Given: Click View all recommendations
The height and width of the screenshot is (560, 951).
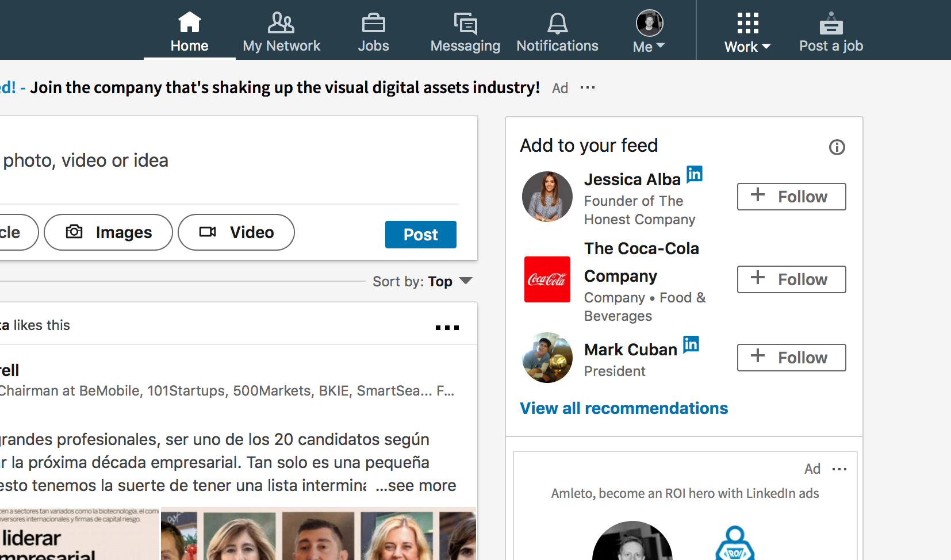Looking at the screenshot, I should pyautogui.click(x=624, y=408).
